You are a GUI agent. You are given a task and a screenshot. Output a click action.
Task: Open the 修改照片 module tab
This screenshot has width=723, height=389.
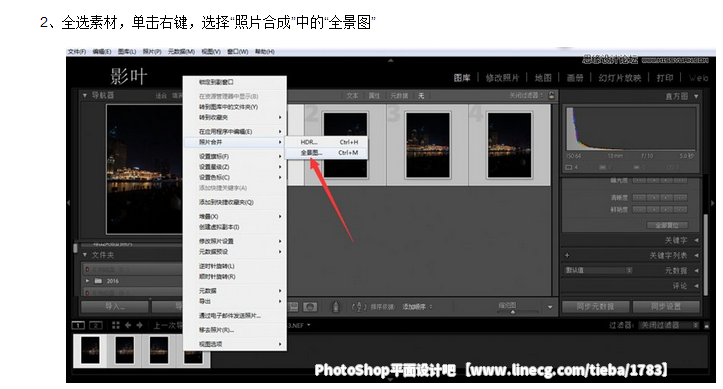(503, 78)
